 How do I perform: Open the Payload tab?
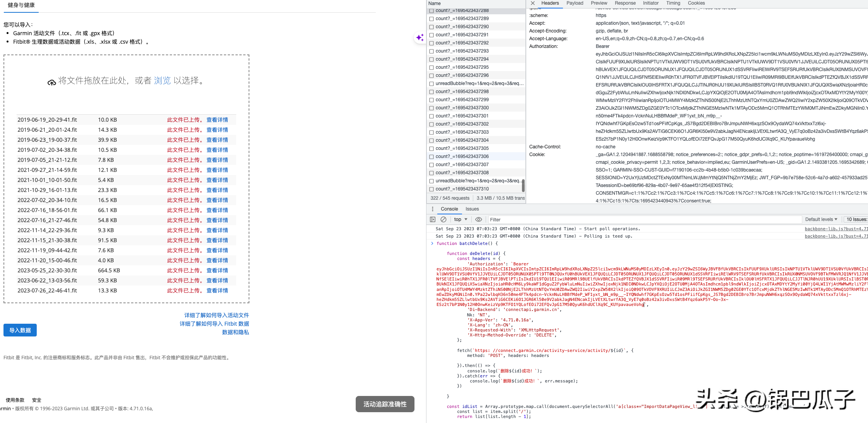[x=575, y=3]
